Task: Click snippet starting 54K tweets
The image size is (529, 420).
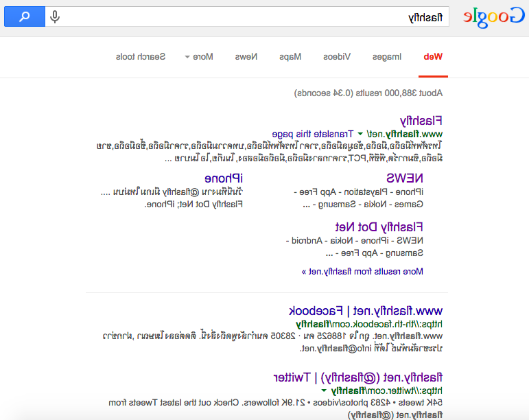Action: tap(275, 403)
